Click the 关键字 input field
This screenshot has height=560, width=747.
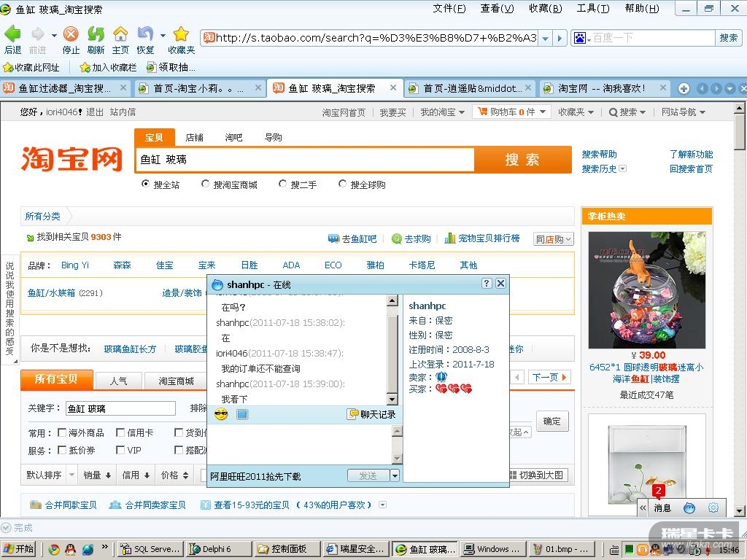[x=120, y=408]
